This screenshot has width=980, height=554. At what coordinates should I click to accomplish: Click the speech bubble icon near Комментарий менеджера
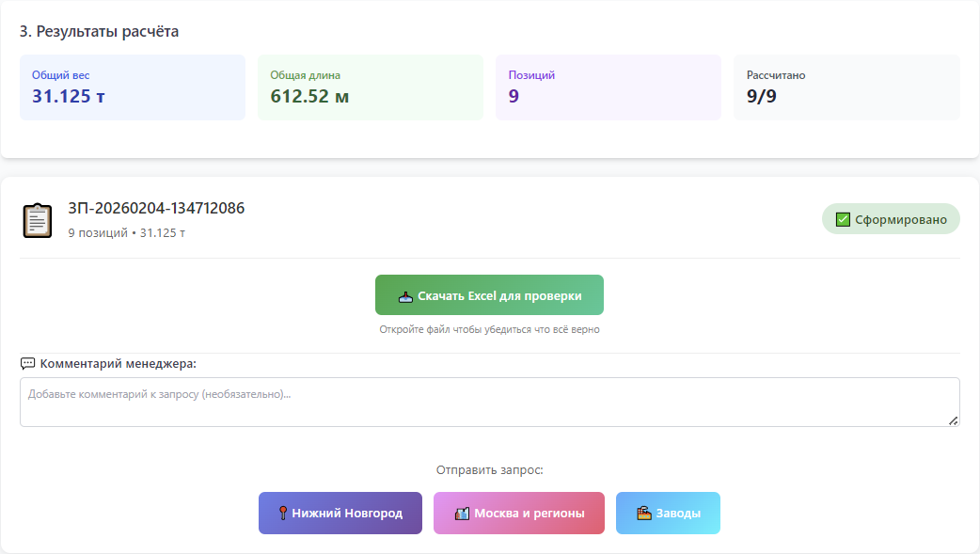click(x=27, y=363)
